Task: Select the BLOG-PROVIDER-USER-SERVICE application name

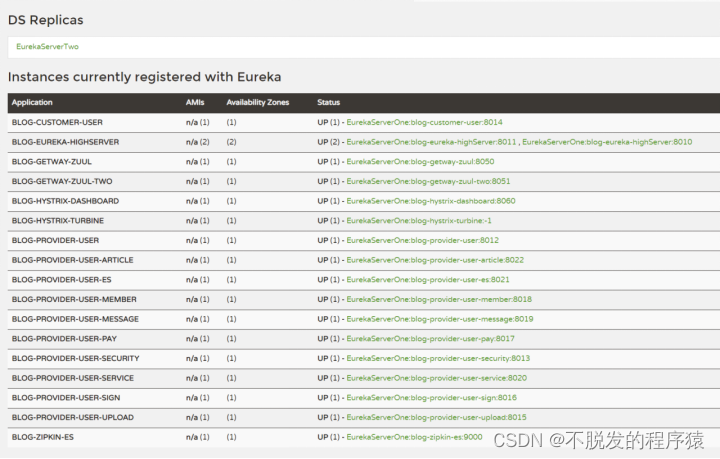Action: [73, 378]
